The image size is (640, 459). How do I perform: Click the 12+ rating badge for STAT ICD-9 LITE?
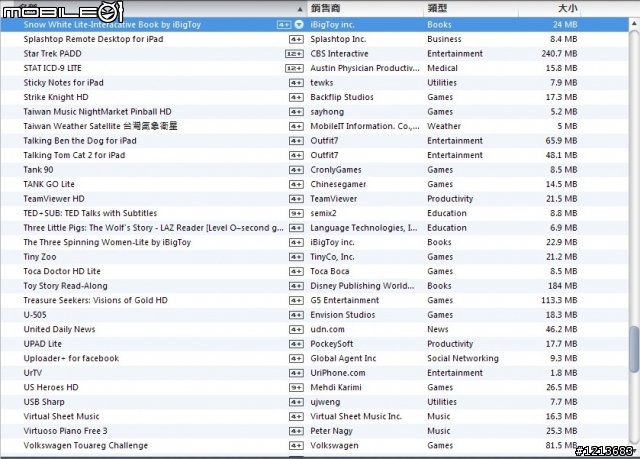294,69
